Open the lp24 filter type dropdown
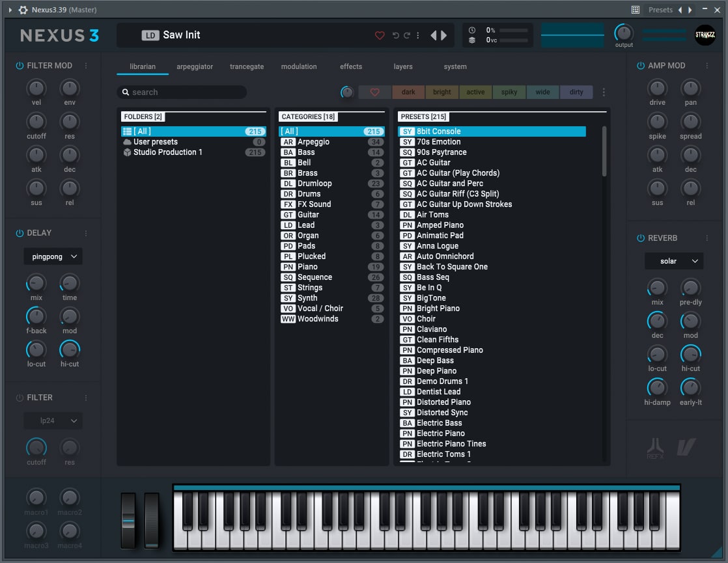The width and height of the screenshot is (728, 563). [x=53, y=421]
